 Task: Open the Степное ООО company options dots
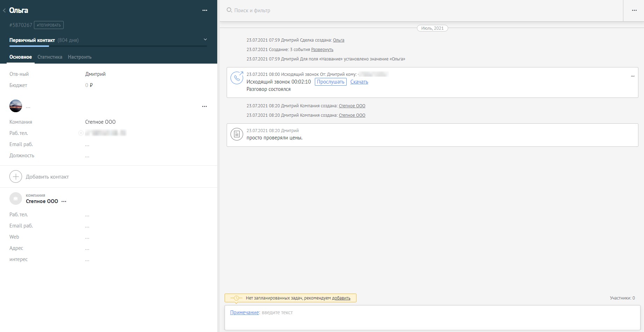click(64, 201)
